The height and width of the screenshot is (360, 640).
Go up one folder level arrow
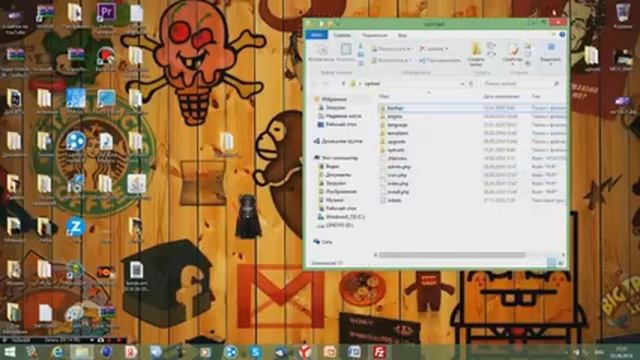pyautogui.click(x=343, y=84)
